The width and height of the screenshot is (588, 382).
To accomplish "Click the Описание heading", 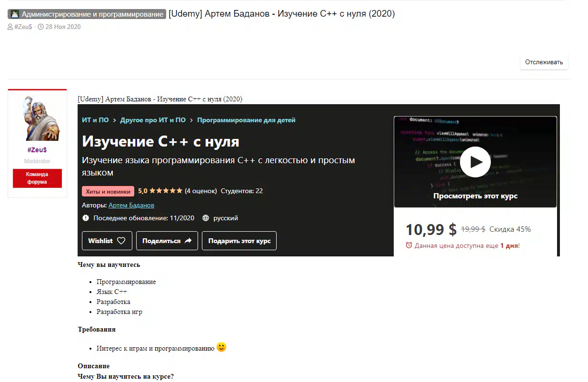I will [x=94, y=366].
